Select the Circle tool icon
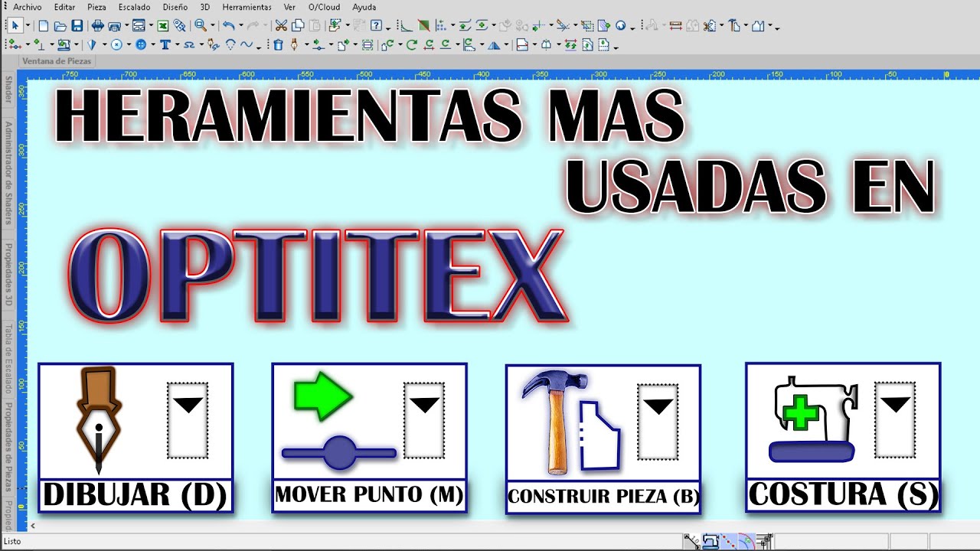 (116, 44)
